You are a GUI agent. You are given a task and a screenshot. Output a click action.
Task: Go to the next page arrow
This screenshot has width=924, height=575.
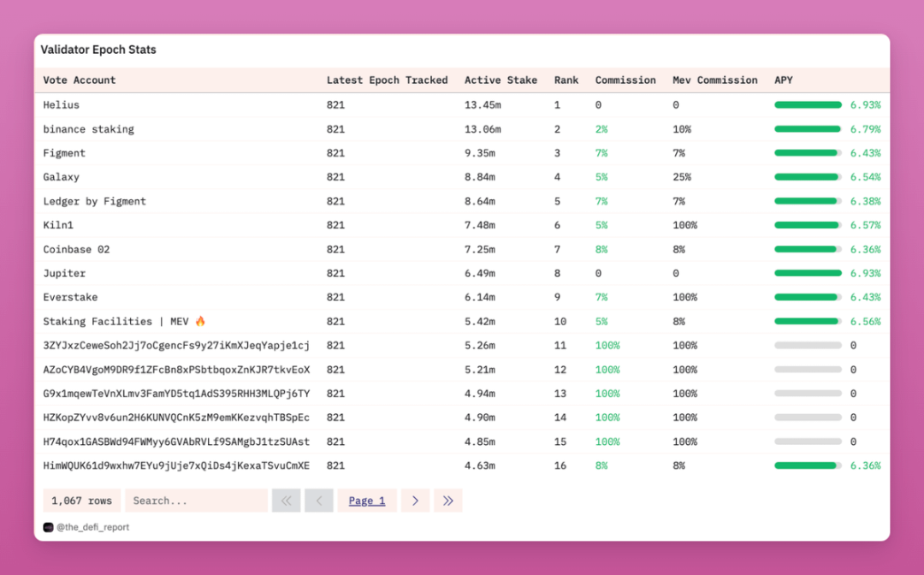click(x=415, y=501)
